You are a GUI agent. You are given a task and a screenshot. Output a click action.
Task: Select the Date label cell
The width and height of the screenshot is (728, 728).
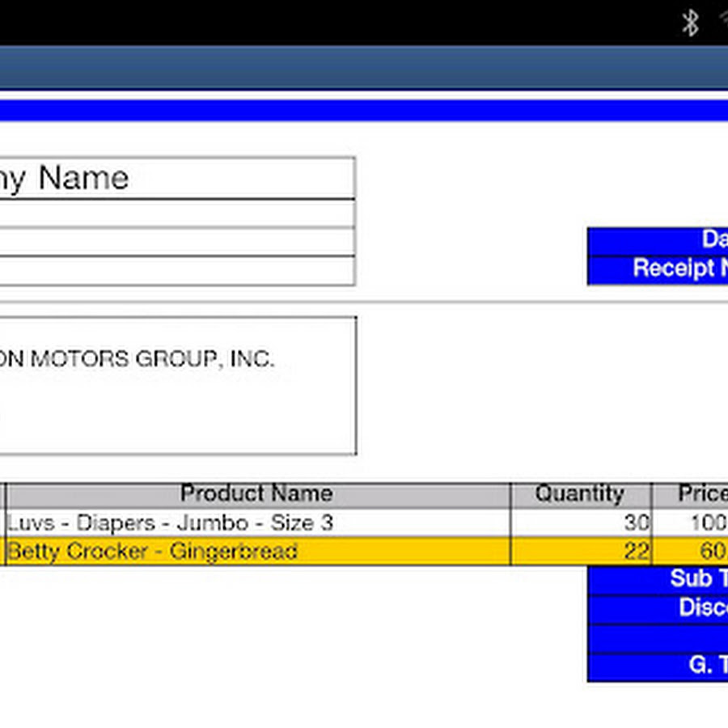[x=658, y=241]
